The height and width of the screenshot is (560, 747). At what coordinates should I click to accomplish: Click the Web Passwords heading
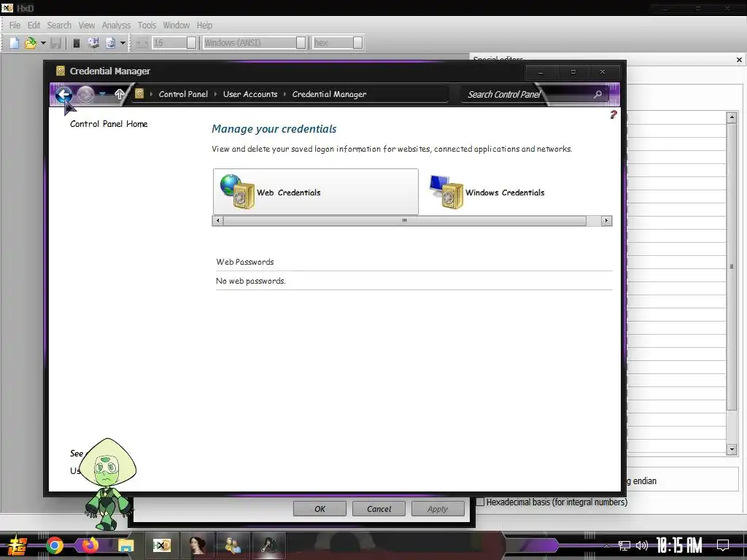pyautogui.click(x=245, y=262)
